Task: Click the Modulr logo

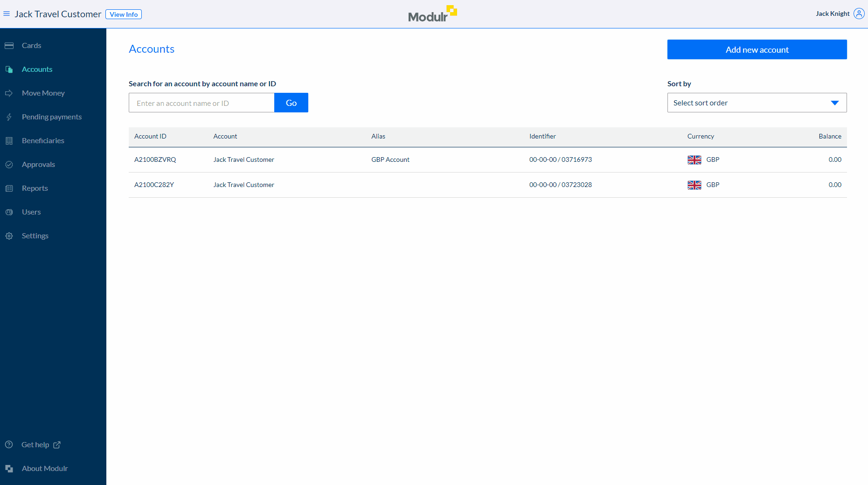Action: point(432,14)
